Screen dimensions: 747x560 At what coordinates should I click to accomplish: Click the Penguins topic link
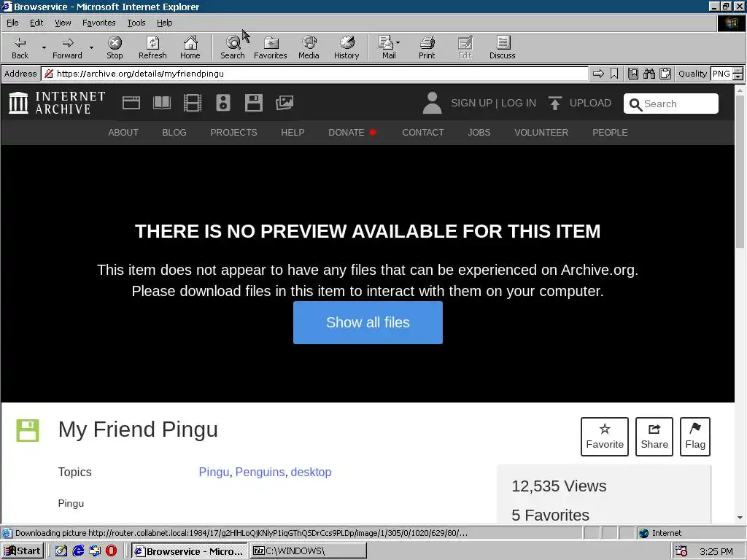point(260,472)
